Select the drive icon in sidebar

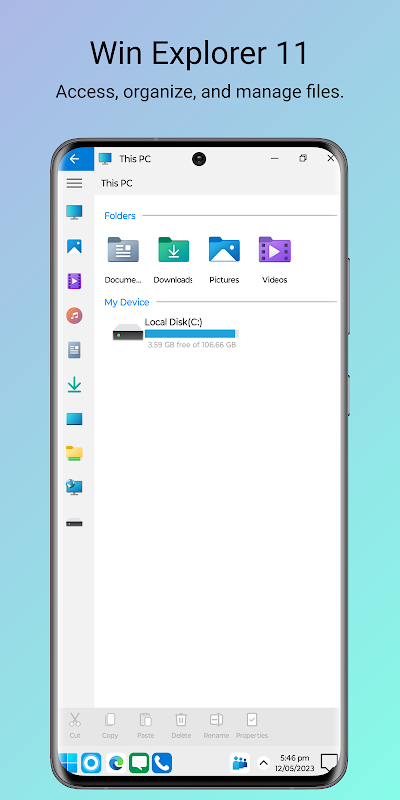(x=74, y=522)
